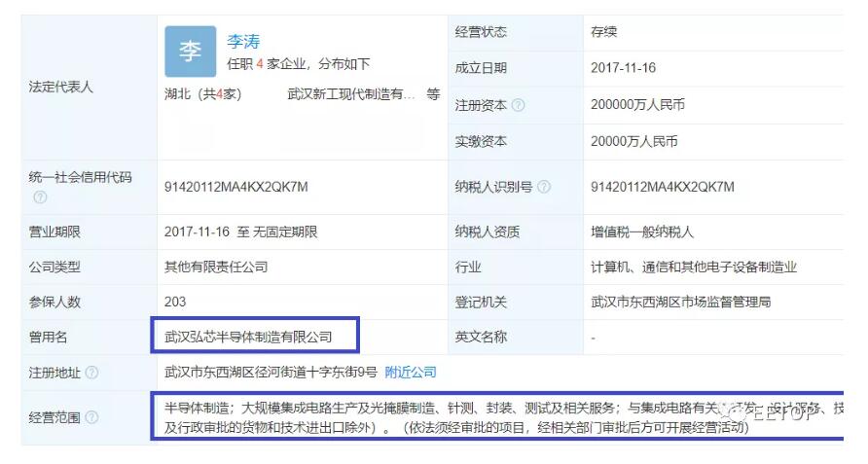Viewport: 868px width, 464px height.
Task: Click the 行业 label cell
Action: [x=515, y=267]
